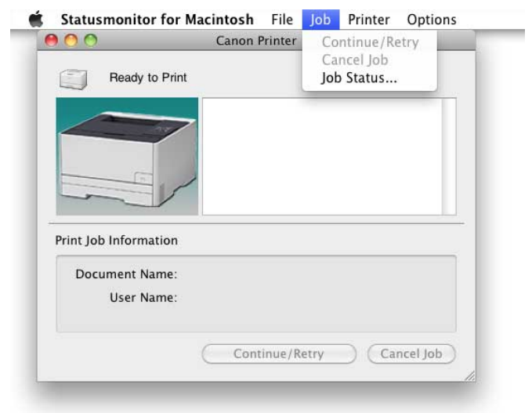Open the File menu

[x=282, y=20]
